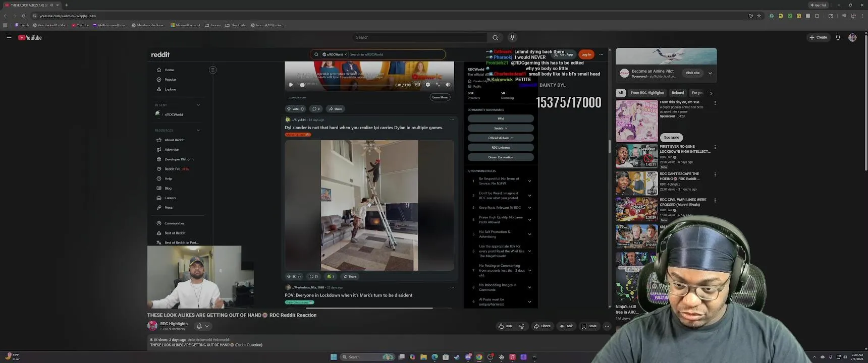Open the 'New Folder' bookmarks folder

pos(236,25)
